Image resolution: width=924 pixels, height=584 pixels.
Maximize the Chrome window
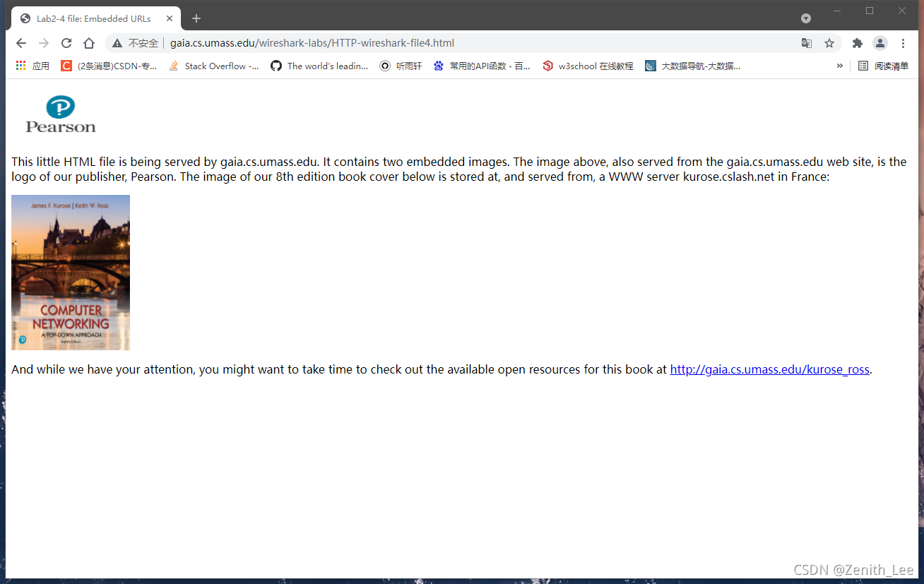[x=870, y=11]
